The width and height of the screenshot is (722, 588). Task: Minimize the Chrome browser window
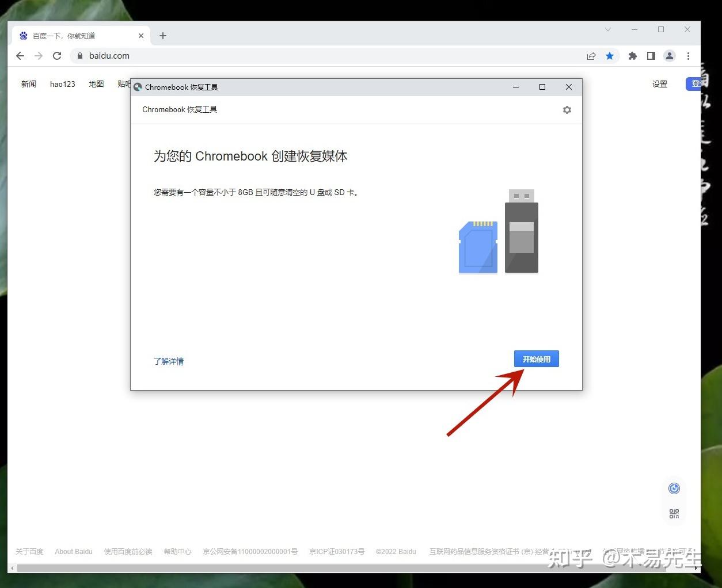click(x=634, y=29)
